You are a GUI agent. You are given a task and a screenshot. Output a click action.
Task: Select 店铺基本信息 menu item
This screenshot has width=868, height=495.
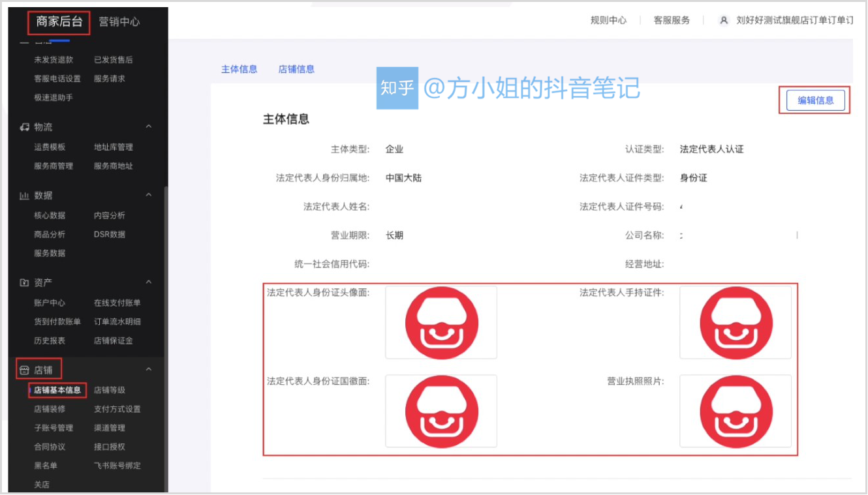(x=57, y=391)
